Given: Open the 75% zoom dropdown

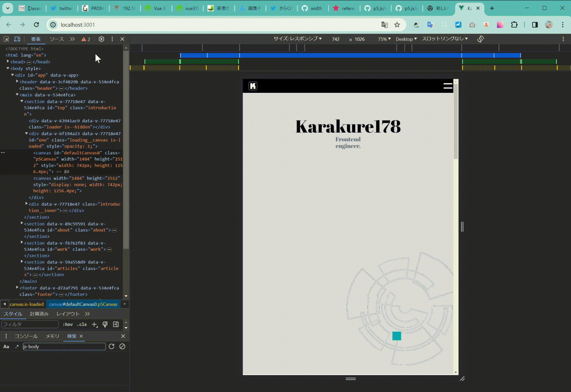Looking at the screenshot, I should pyautogui.click(x=384, y=39).
